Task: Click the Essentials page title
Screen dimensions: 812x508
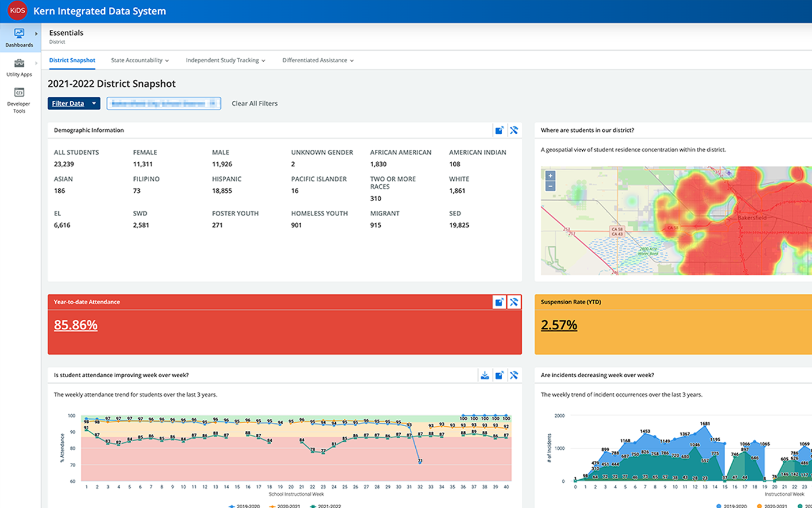Action: pyautogui.click(x=66, y=33)
